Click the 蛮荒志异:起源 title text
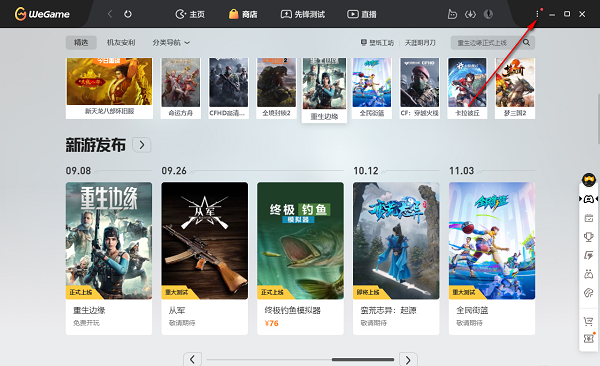The width and height of the screenshot is (600, 366). 388,310
